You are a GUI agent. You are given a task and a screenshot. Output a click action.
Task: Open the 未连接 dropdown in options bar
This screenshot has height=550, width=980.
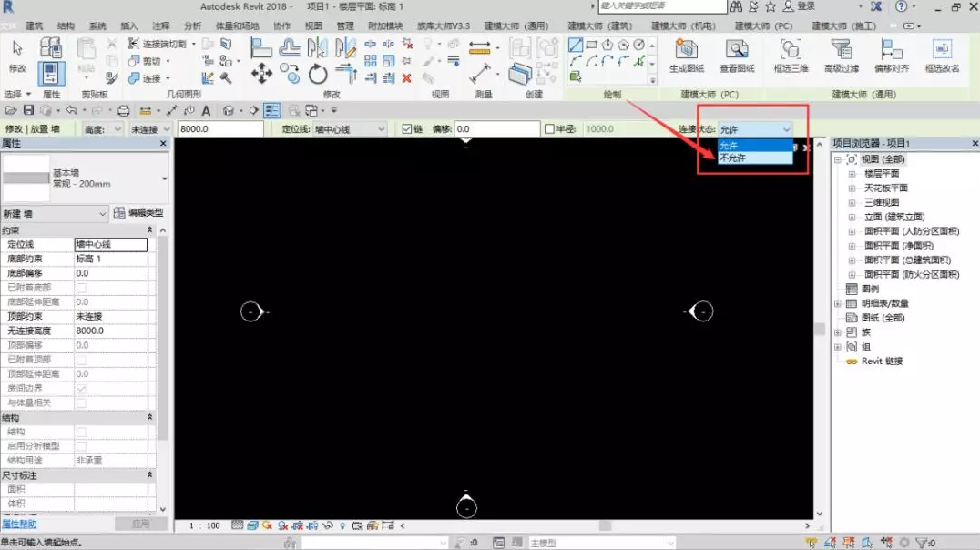150,128
